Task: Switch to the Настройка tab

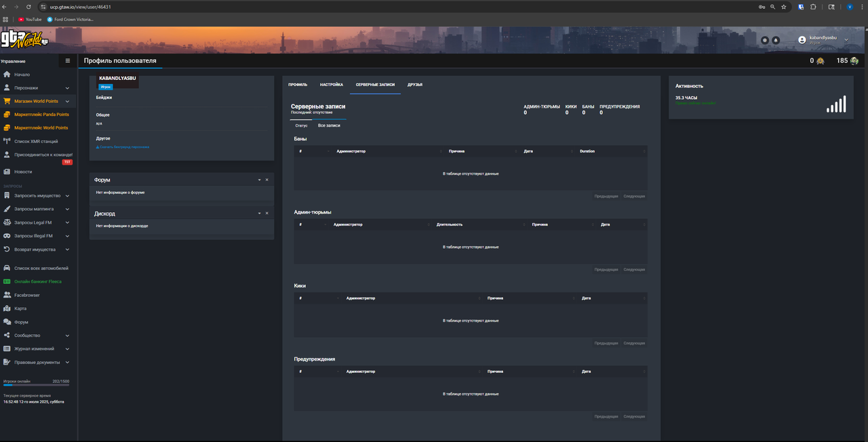Action: (332, 85)
